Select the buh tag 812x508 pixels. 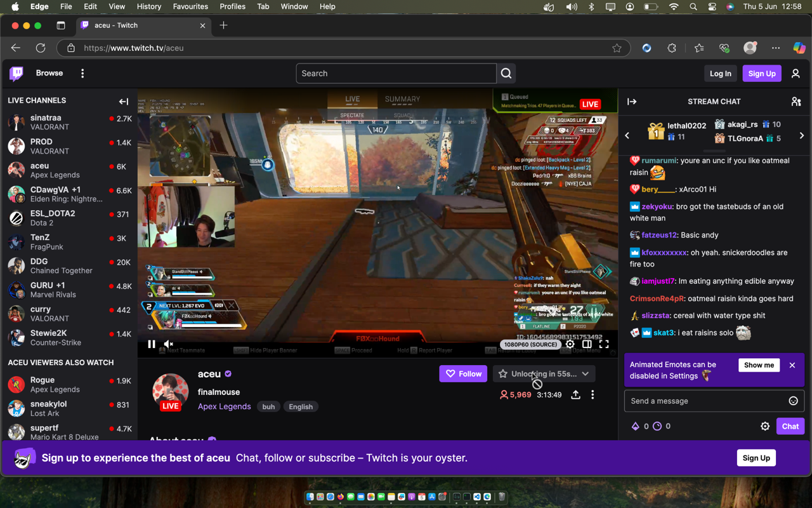[268, 406]
